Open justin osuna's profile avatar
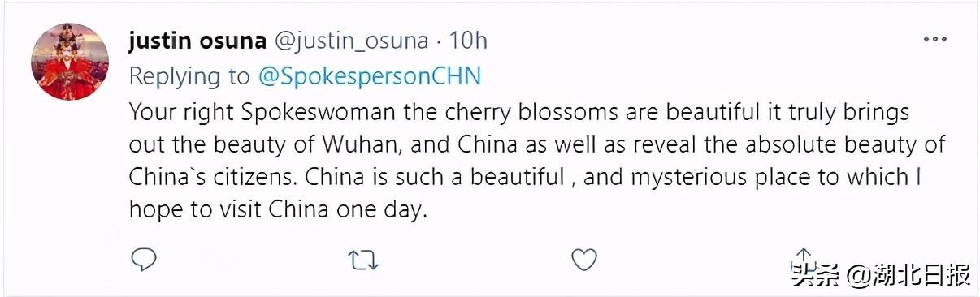980x297 pixels. pyautogui.click(x=69, y=62)
